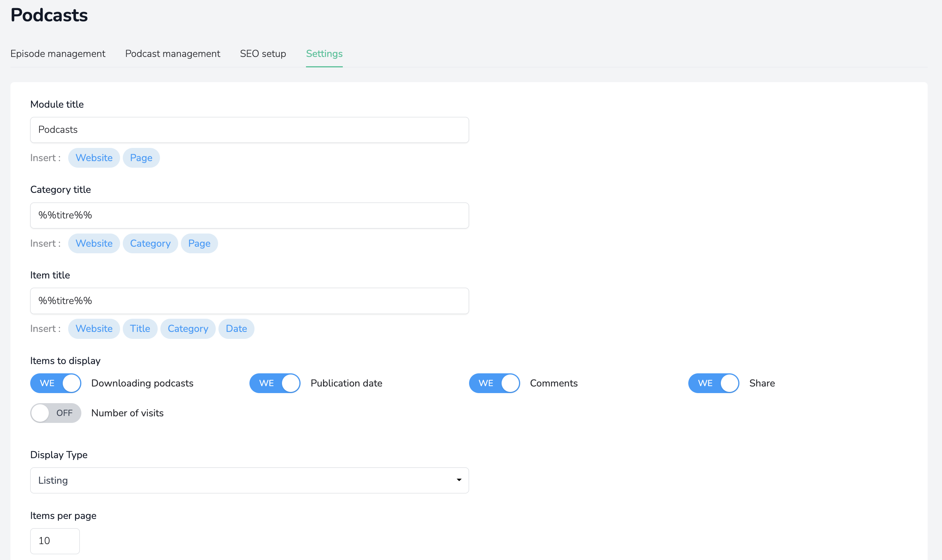Screen dimensions: 942x560
Task: Click the Items to display label
Action: [x=65, y=361]
